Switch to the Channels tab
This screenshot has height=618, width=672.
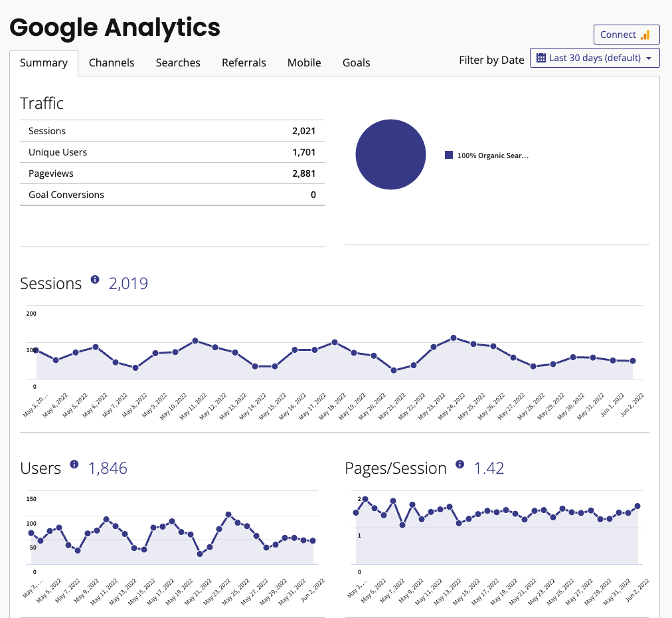[x=112, y=63]
